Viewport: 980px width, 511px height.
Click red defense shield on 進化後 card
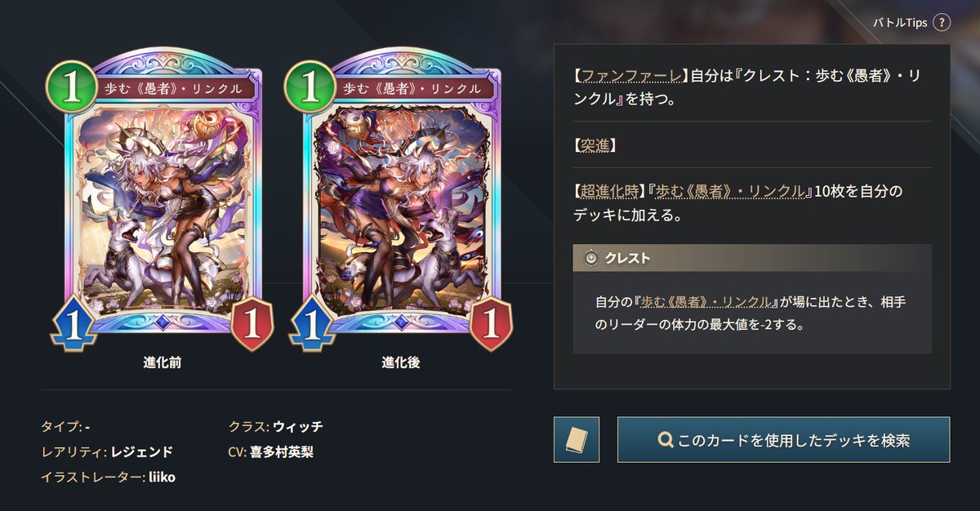[x=491, y=326]
